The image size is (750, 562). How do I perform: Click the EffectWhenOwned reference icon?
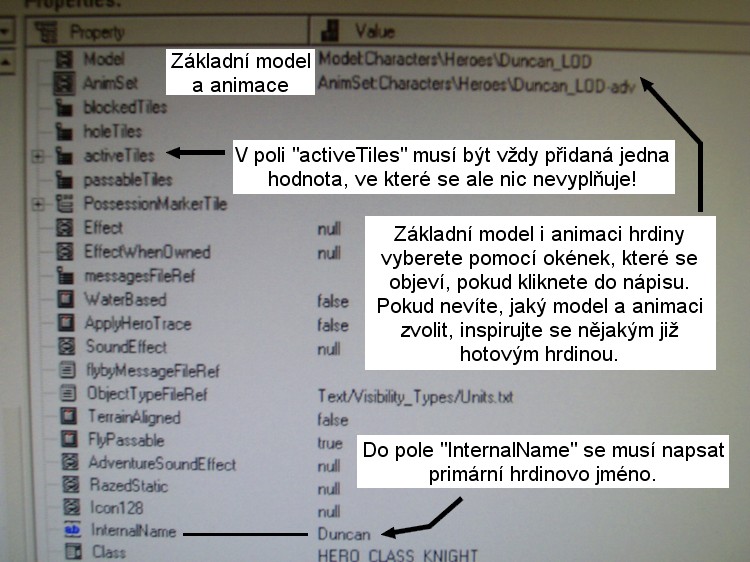click(65, 251)
